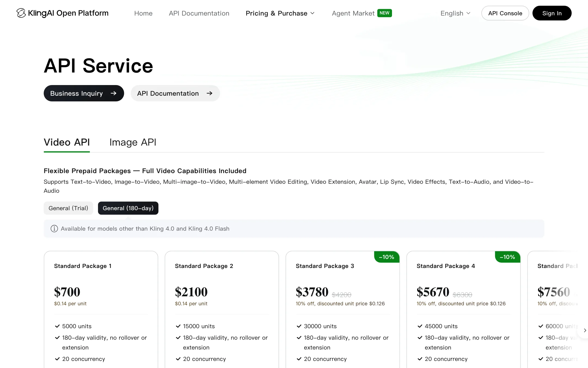This screenshot has width=588, height=368.
Task: Open the Standard Package 1 card title
Action: coord(82,266)
